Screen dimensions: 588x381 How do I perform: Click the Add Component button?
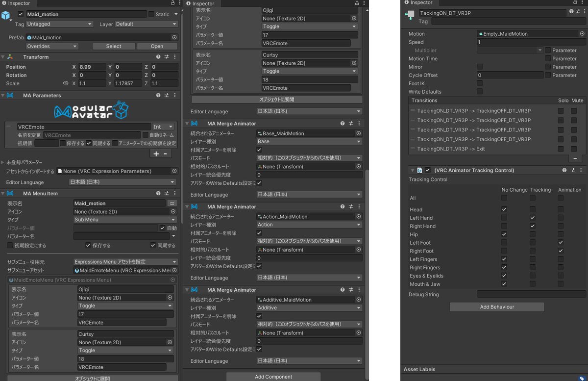point(273,377)
